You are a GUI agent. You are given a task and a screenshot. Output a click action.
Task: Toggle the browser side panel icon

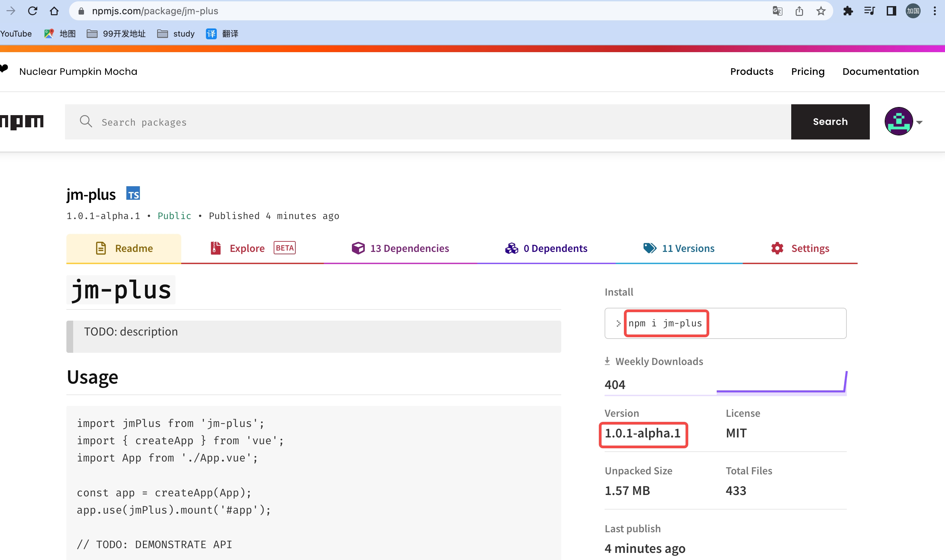pyautogui.click(x=891, y=11)
